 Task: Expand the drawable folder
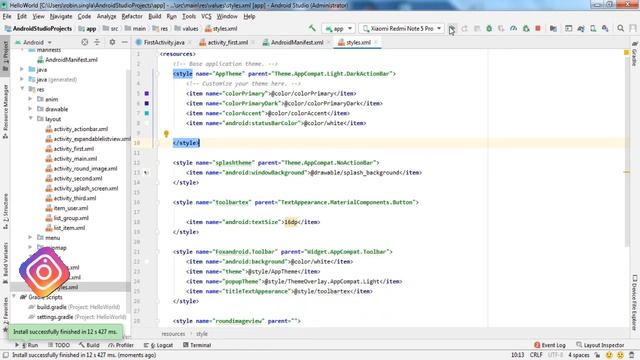tap(31, 109)
